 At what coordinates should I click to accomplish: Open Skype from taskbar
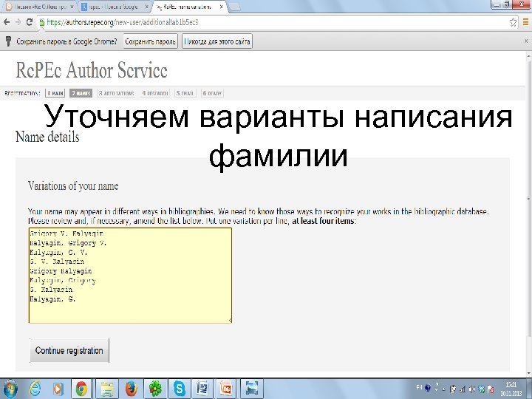[179, 389]
